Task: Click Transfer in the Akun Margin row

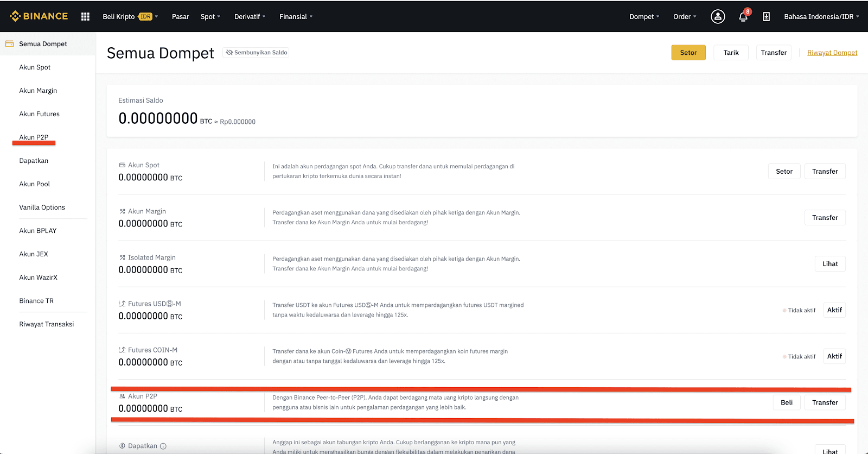Action: pyautogui.click(x=825, y=218)
